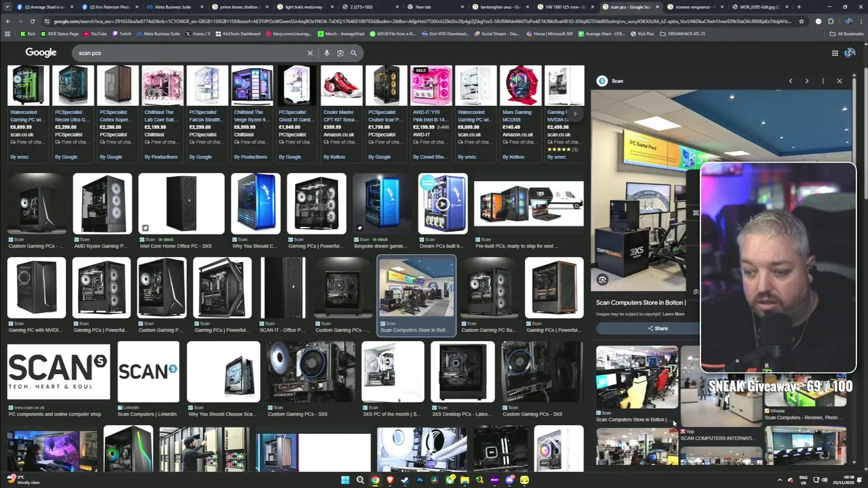Viewport: 868px width, 488px height.
Task: Open Discord from the taskbar
Action: [510, 480]
